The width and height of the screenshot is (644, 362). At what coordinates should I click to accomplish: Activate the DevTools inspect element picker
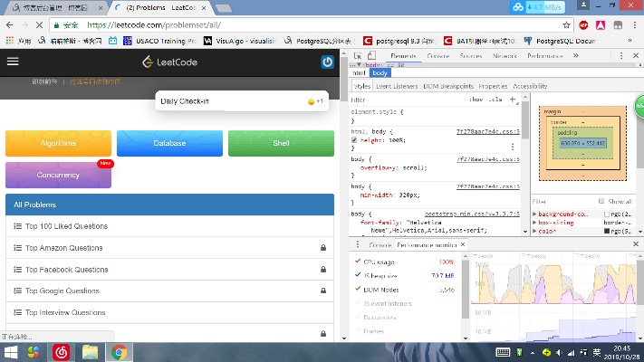(357, 56)
